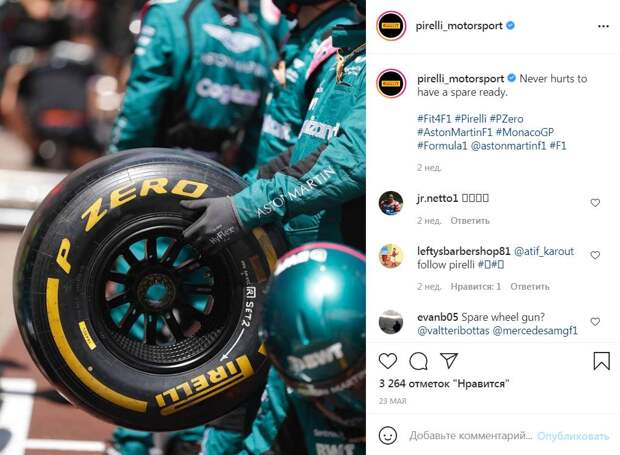Click Ответить under the jr.netto1 comment
The image size is (620, 455).
[470, 221]
